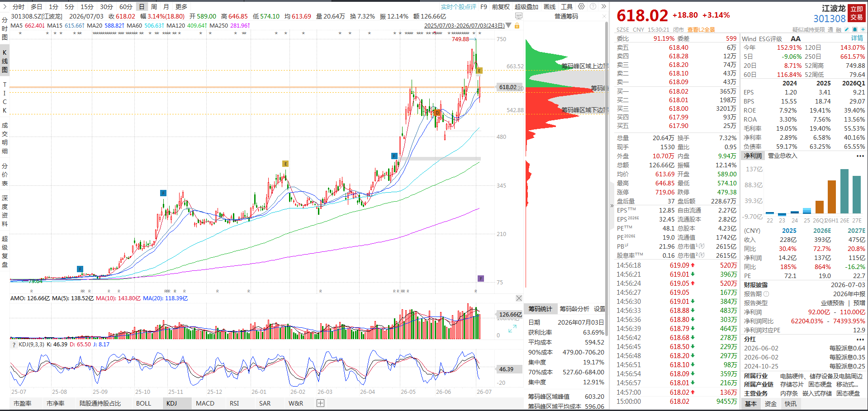This screenshot has height=411, width=868.
Task: Open the ESG 详情 link
Action: tap(858, 38)
